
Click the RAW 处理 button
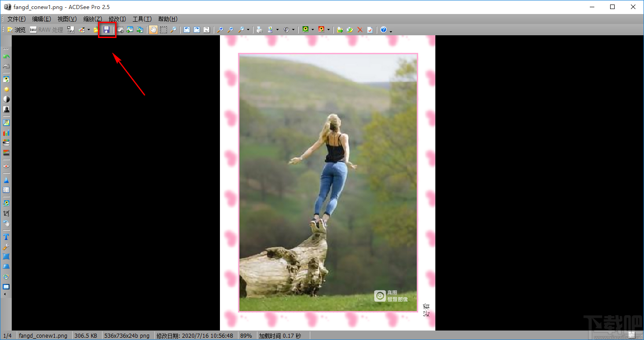point(47,30)
